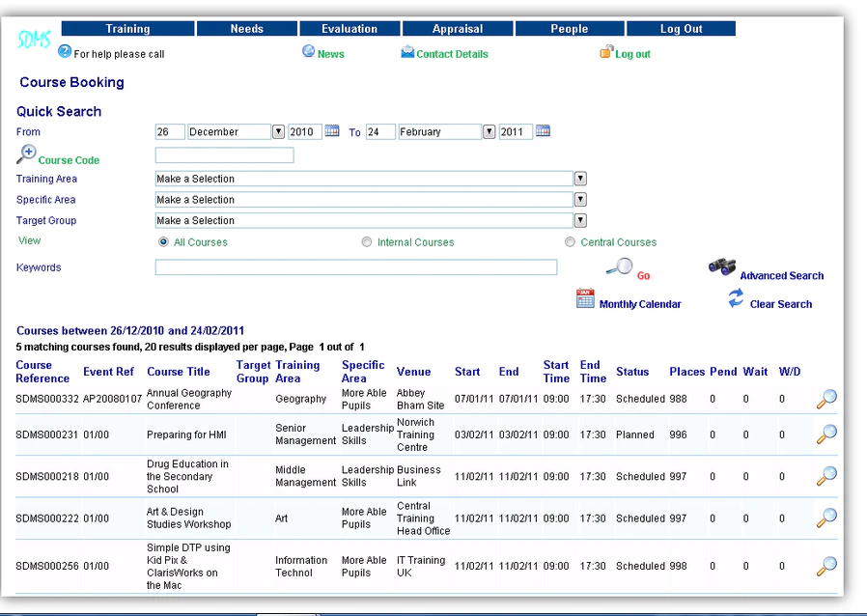Click the Course Code lookup magnifier icon
This screenshot has height=616, width=867.
[26, 154]
